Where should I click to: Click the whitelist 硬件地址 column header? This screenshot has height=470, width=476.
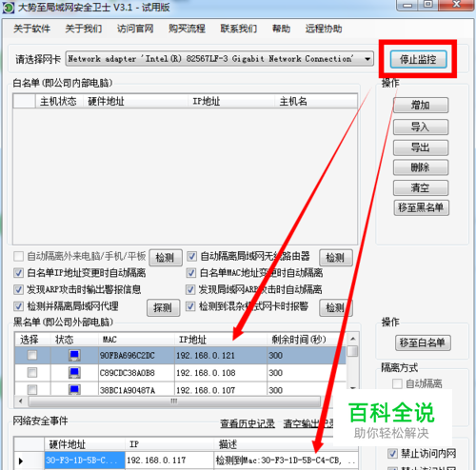[135, 102]
